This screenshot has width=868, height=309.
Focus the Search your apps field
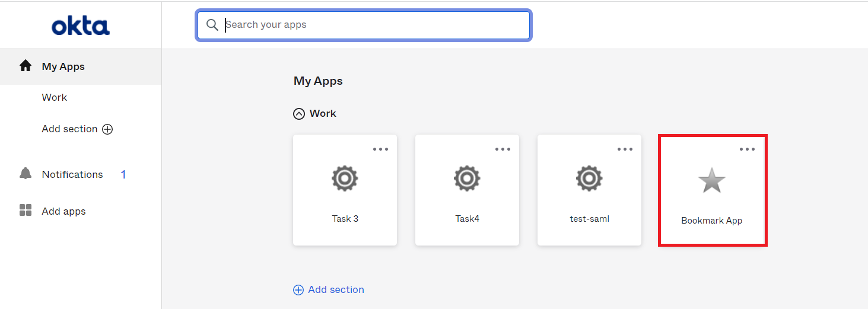coord(364,25)
